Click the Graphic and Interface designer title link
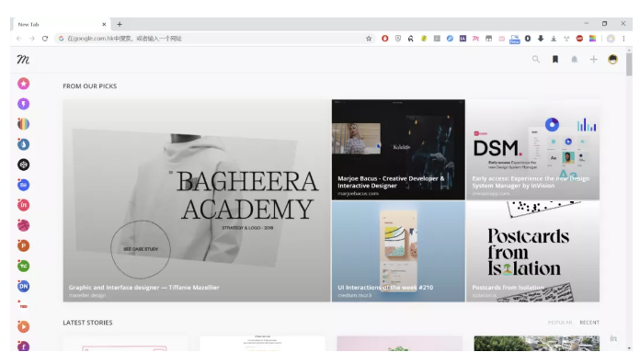 point(143,288)
